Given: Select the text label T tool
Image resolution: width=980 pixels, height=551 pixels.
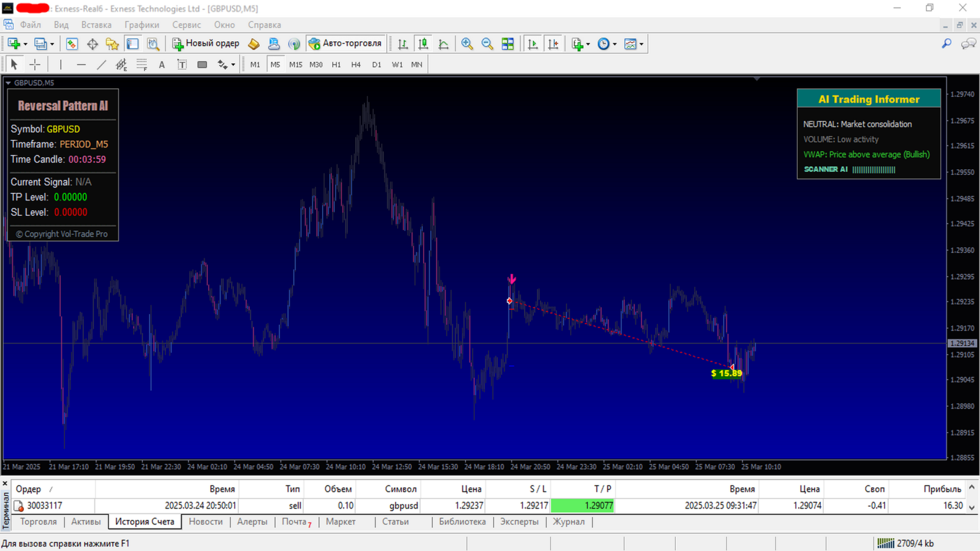Looking at the screenshot, I should tap(182, 64).
